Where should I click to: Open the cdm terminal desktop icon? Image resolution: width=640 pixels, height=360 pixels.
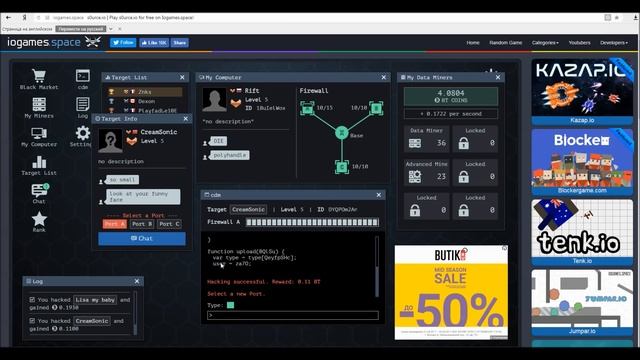pos(82,76)
